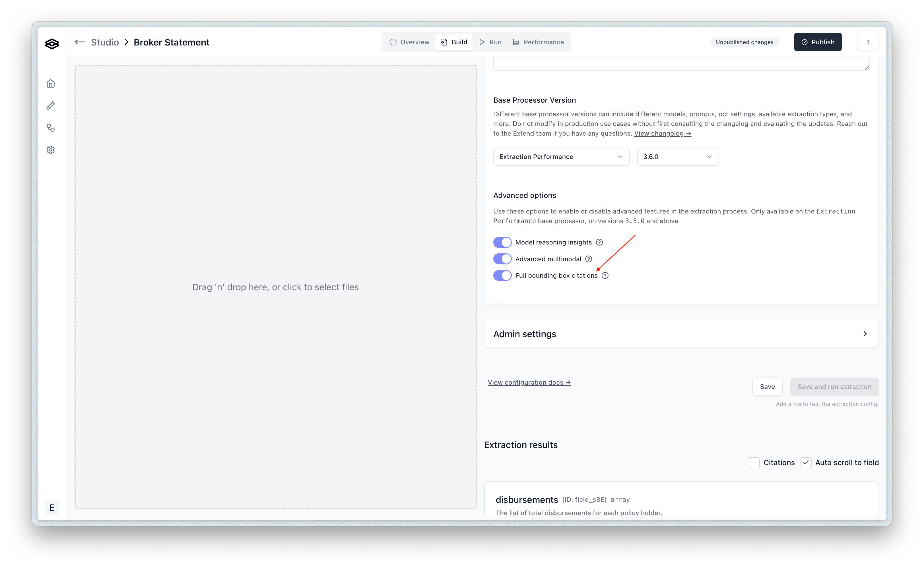This screenshot has width=924, height=568.
Task: Open the home icon in sidebar
Action: (51, 83)
